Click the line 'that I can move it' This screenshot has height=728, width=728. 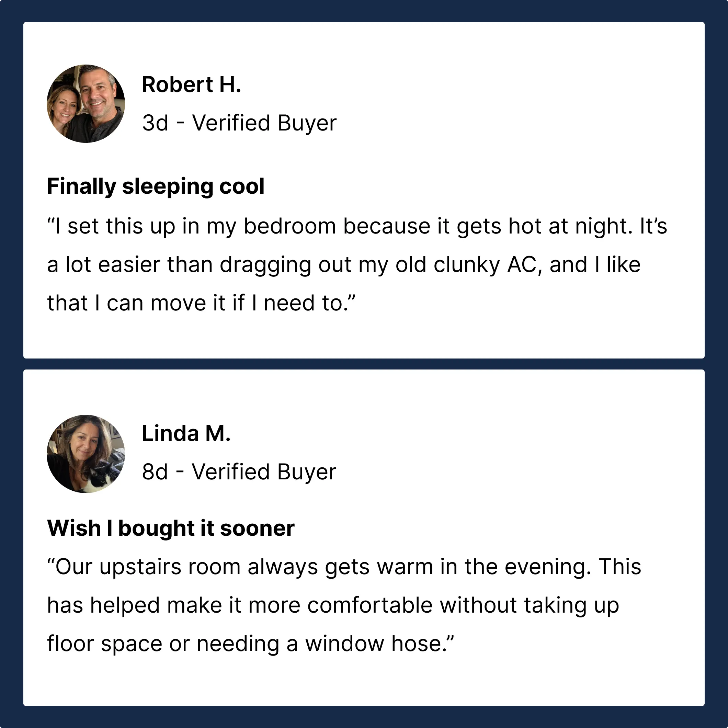point(201,303)
